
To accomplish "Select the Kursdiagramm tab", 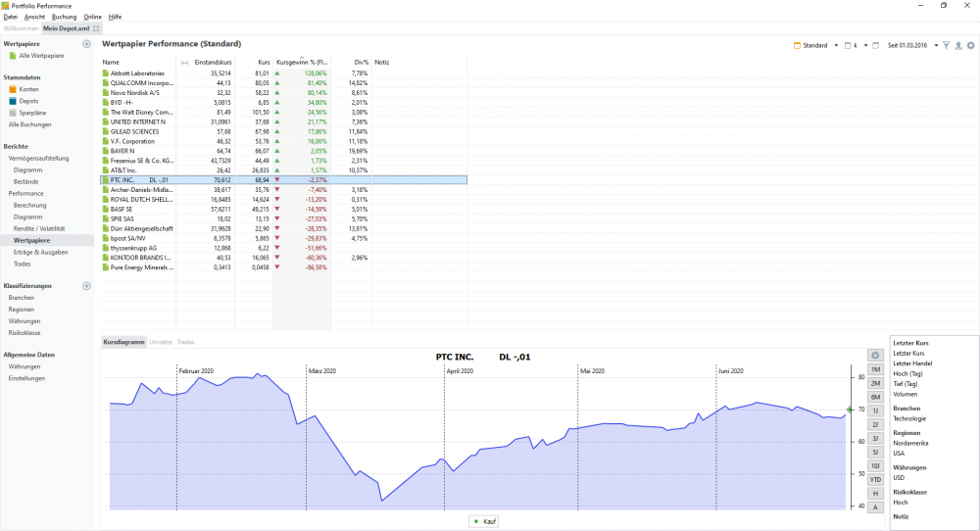I will (x=123, y=342).
